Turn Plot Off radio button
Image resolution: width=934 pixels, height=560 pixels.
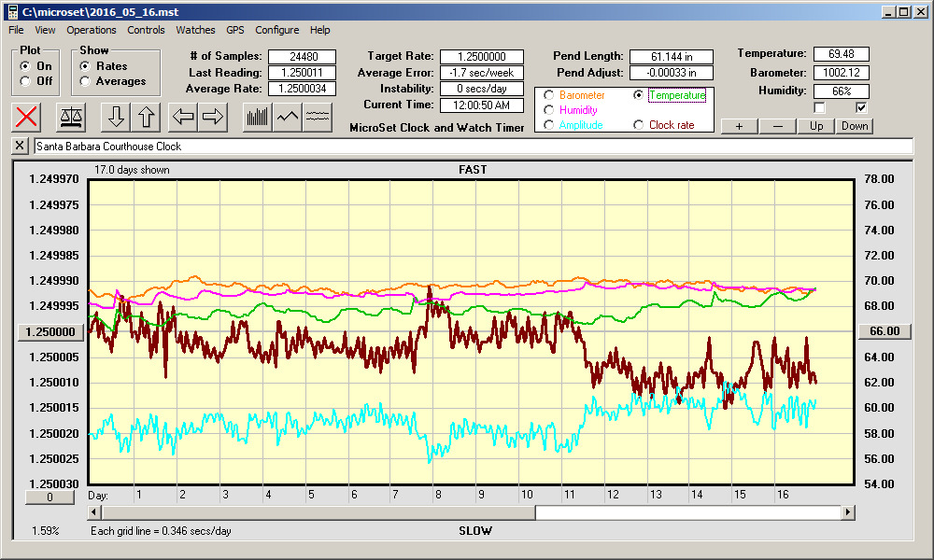point(25,81)
